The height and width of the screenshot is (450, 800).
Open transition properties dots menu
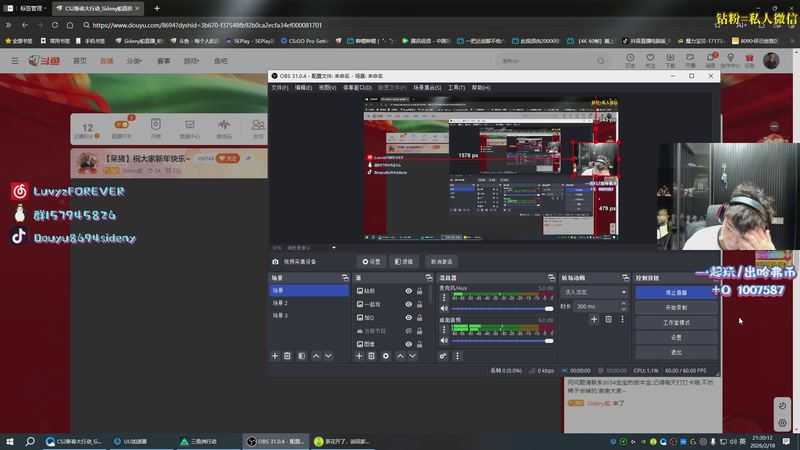[622, 319]
